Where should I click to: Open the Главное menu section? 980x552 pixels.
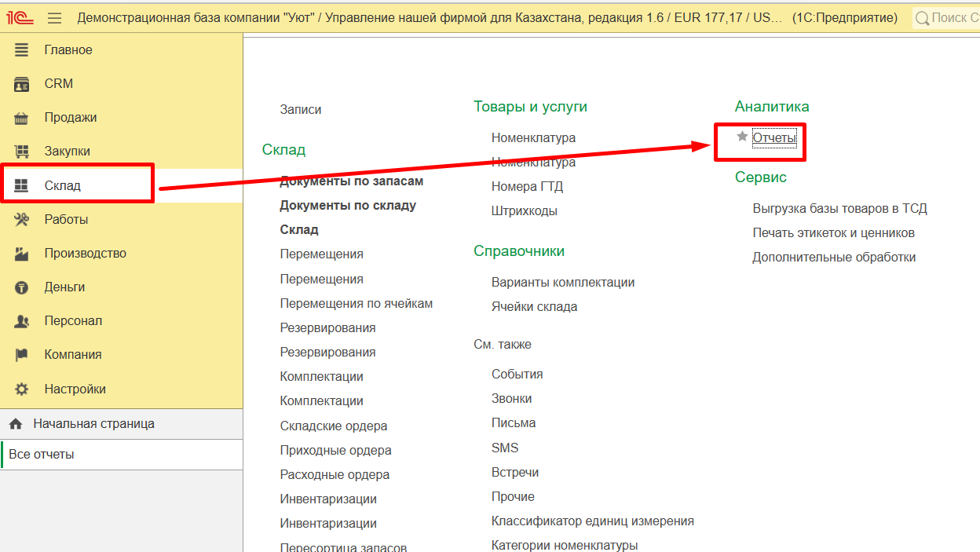tap(68, 49)
